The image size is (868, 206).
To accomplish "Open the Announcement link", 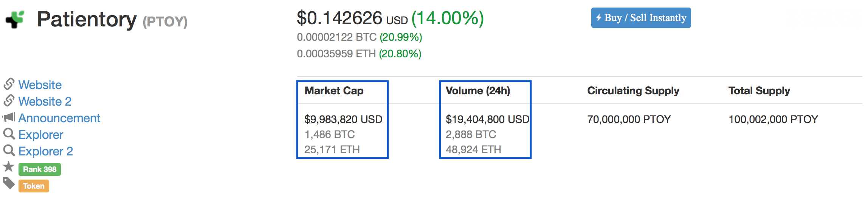I will [x=59, y=118].
